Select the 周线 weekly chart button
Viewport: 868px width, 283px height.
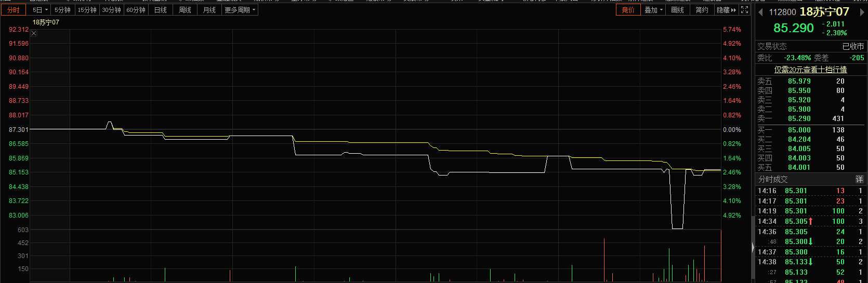click(185, 10)
